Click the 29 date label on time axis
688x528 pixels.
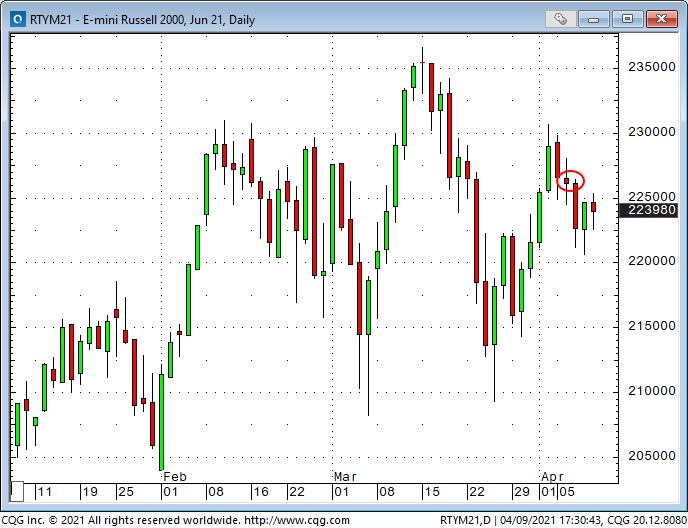pyautogui.click(x=522, y=492)
